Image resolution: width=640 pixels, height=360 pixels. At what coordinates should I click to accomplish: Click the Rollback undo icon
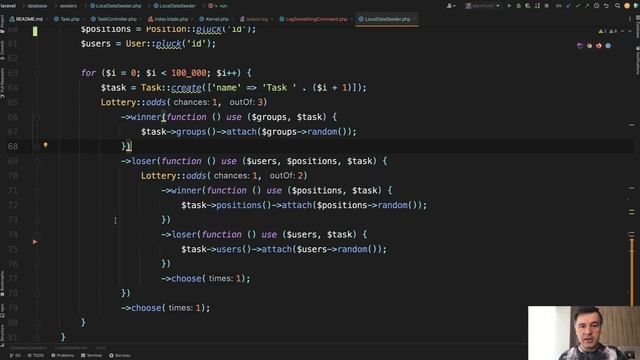pyautogui.click(x=606, y=6)
